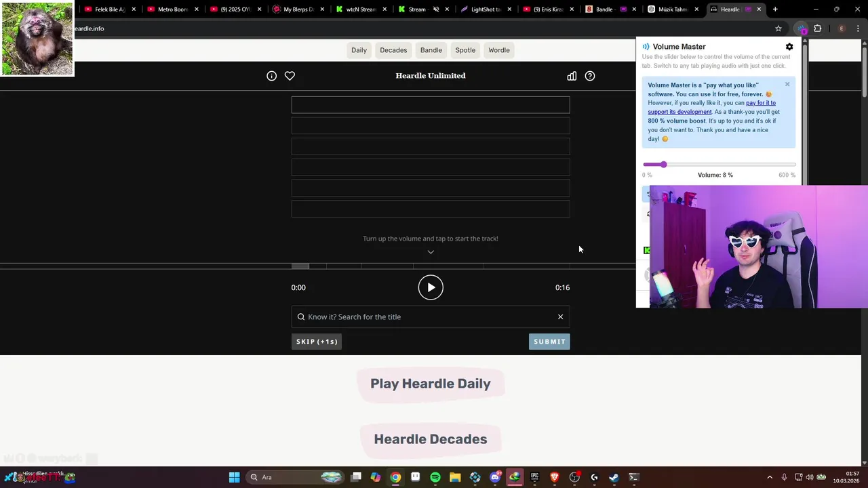Open File Explorer from the taskbar
868x488 pixels.
click(x=455, y=477)
